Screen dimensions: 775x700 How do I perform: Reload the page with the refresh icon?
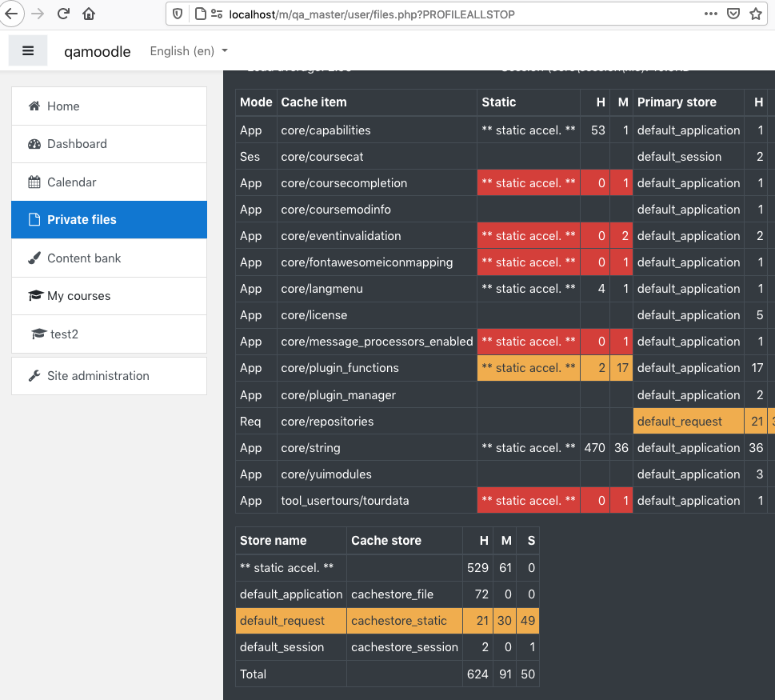tap(63, 14)
